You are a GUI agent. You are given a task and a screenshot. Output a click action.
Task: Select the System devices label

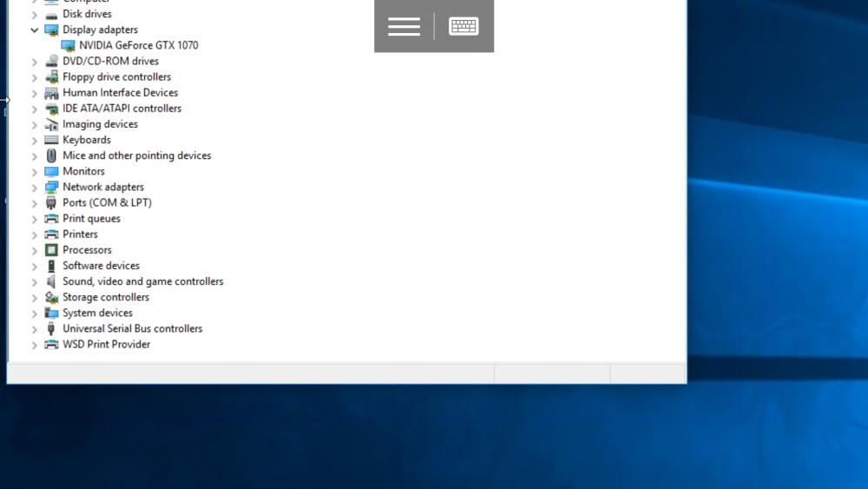(97, 313)
